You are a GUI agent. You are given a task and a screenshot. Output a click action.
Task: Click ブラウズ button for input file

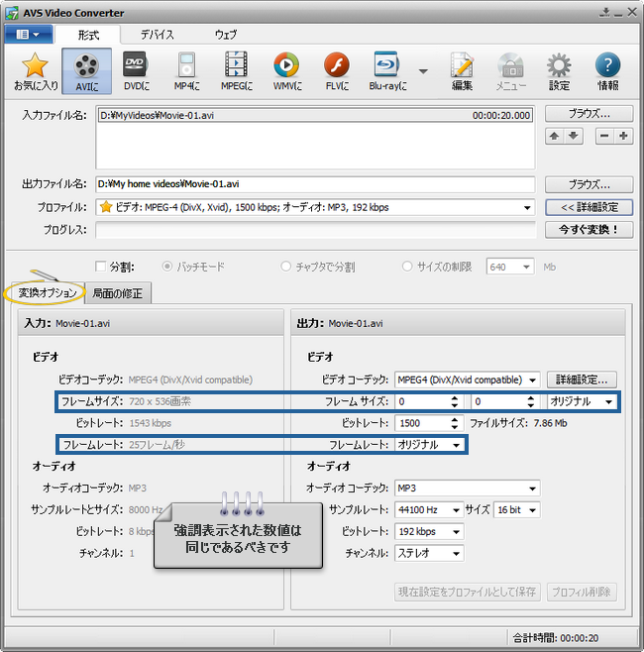click(x=589, y=114)
